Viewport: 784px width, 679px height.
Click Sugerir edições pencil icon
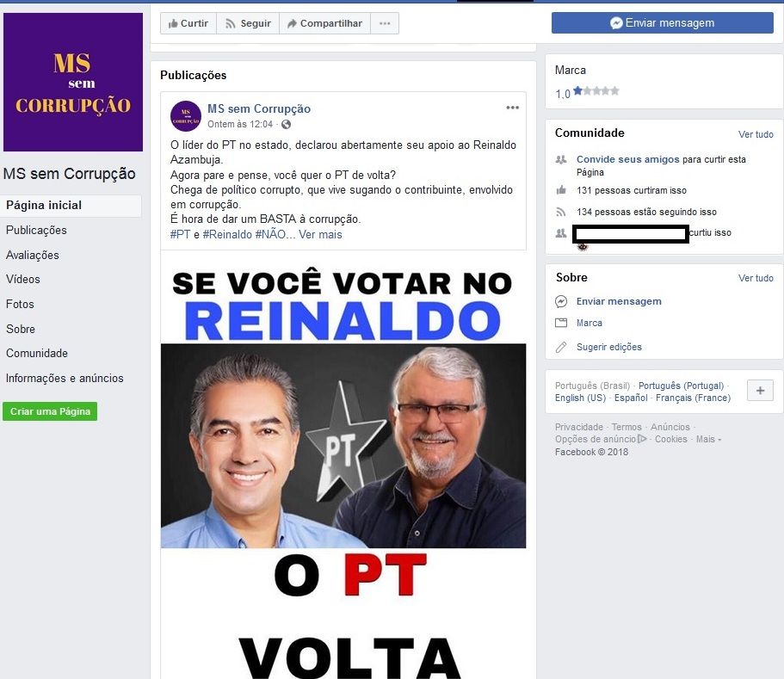point(561,347)
